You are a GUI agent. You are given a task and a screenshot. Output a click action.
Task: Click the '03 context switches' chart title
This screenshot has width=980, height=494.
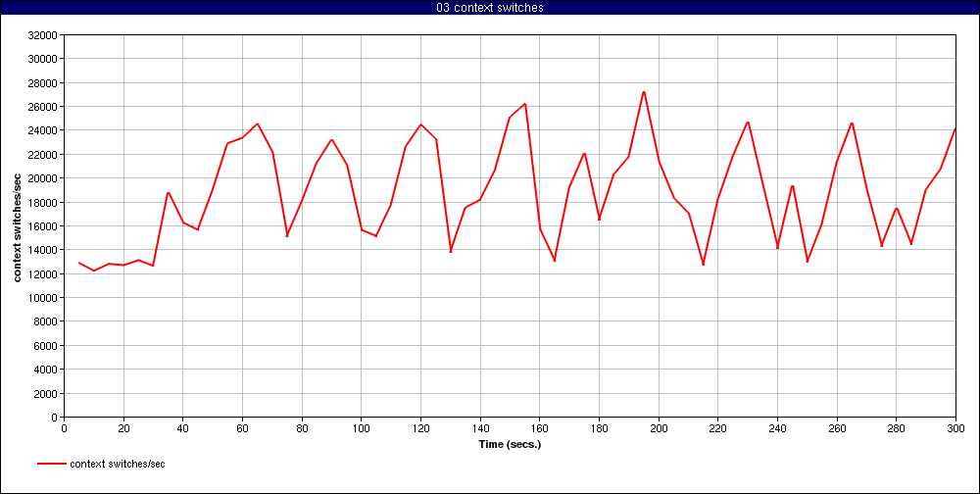[x=490, y=7]
